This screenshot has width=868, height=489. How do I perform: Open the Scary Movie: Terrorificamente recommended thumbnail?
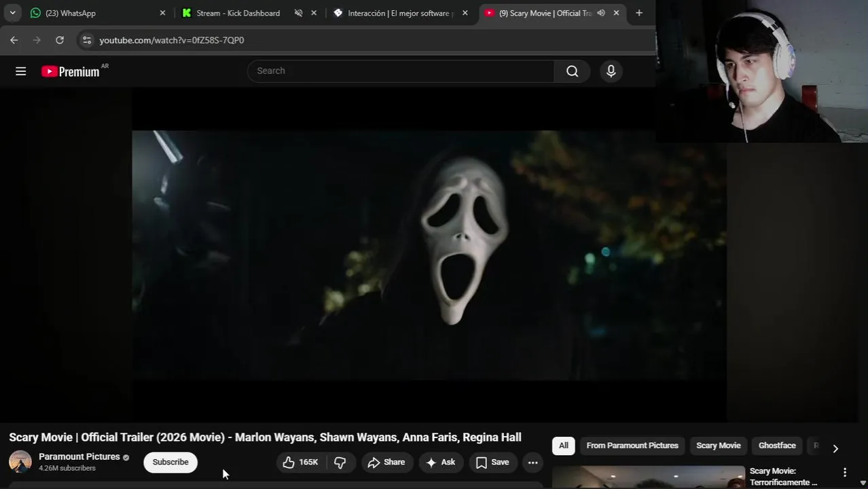(648, 477)
